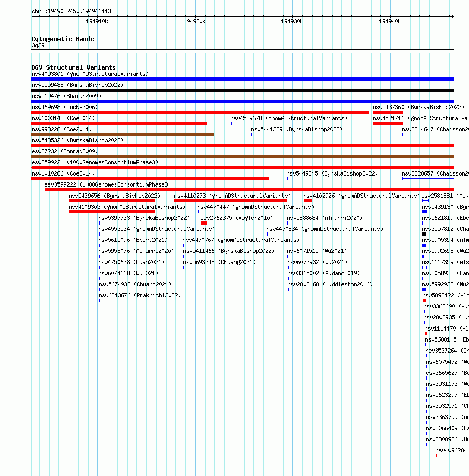
Task: Click the nsv5615096 Ebert2021 label
Action: (x=133, y=240)
